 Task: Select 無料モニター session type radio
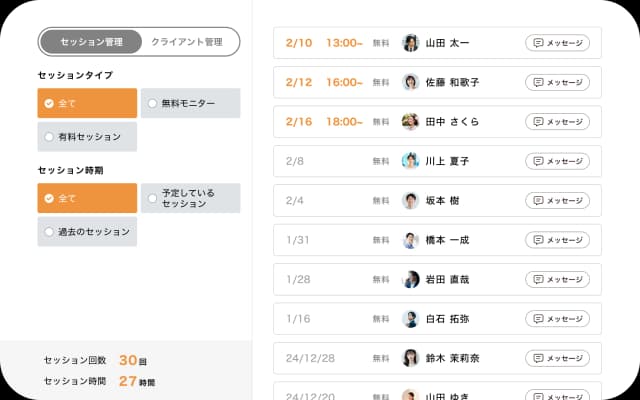(x=190, y=103)
